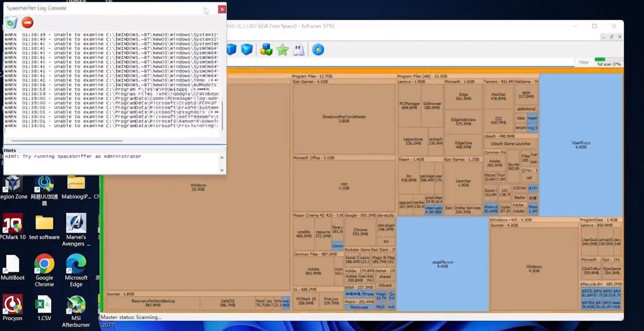Minimize the SpaceSniffer main window
Image resolution: width=644 pixels, height=331 pixels.
pyautogui.click(x=575, y=26)
